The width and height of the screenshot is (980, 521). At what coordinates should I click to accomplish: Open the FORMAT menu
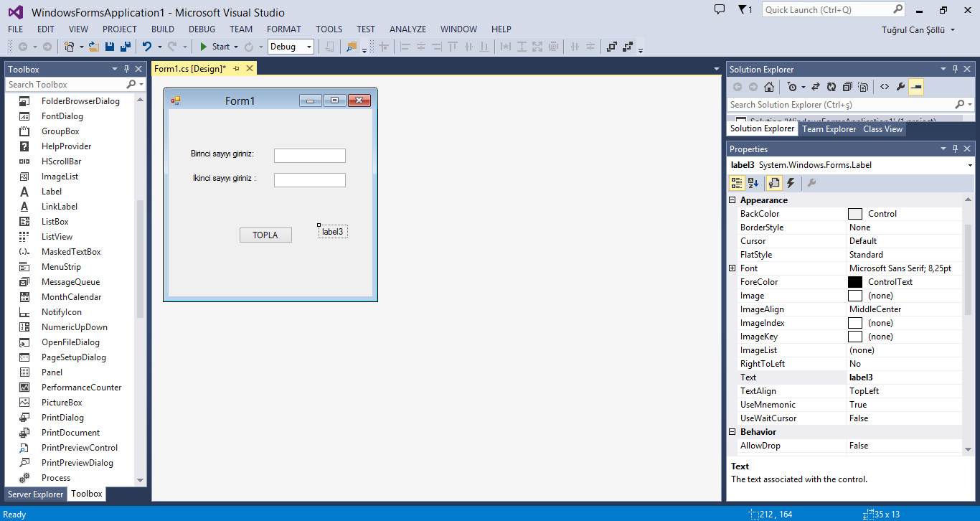[x=284, y=29]
